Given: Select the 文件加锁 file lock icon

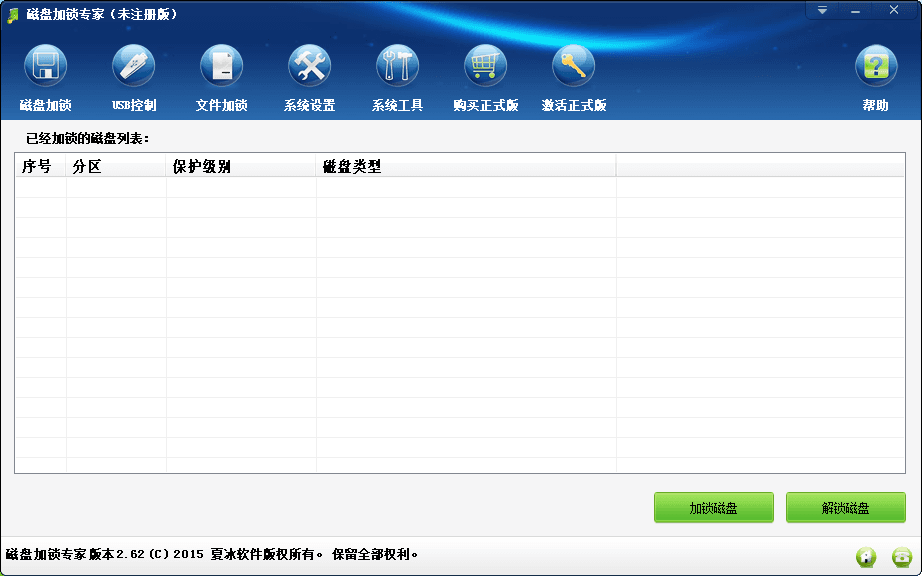Looking at the screenshot, I should pos(222,66).
